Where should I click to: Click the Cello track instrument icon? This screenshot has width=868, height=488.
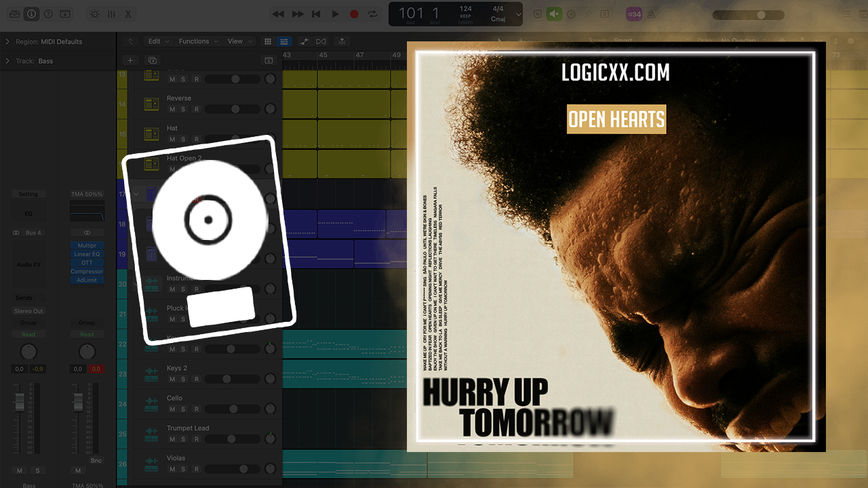pos(151,404)
